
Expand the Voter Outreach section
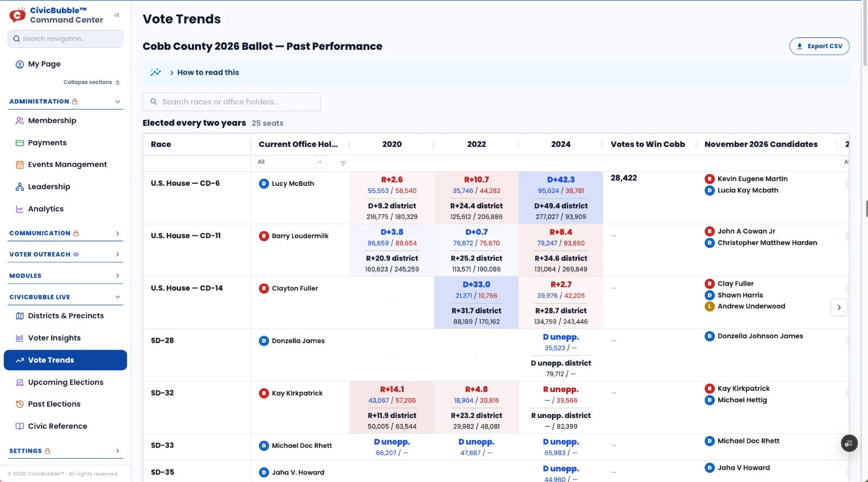click(118, 255)
